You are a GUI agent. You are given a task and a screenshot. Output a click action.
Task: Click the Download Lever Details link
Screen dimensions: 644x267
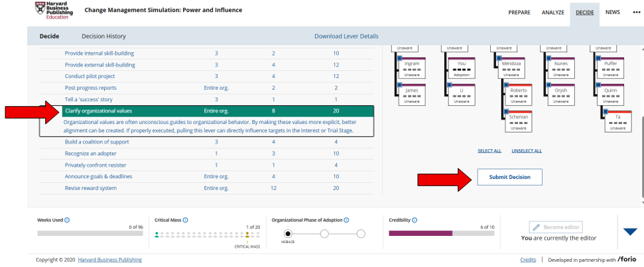346,36
